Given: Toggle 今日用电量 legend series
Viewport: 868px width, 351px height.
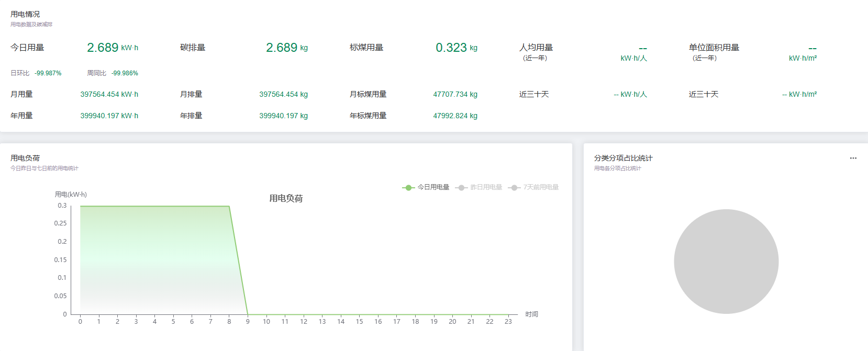Looking at the screenshot, I should pos(426,187).
